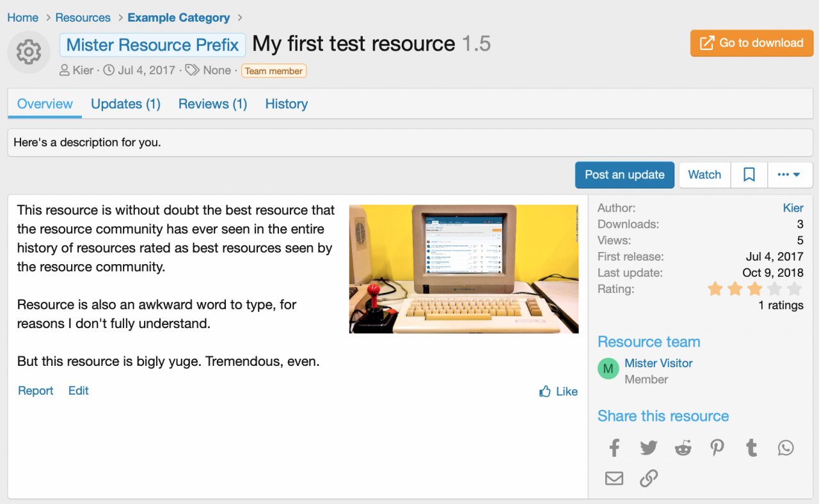
Task: Open the Updates tab
Action: 125,104
